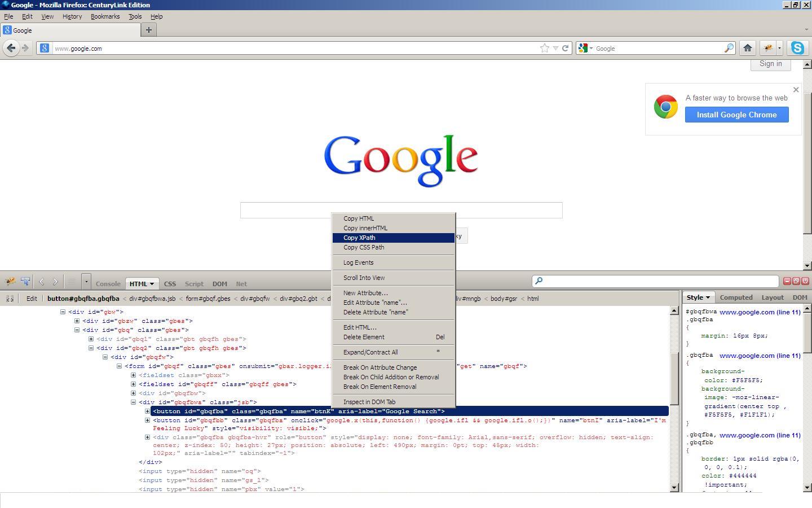Screen dimensions: 812x508
Task: Close the Chrome promo with the X
Action: [796, 90]
